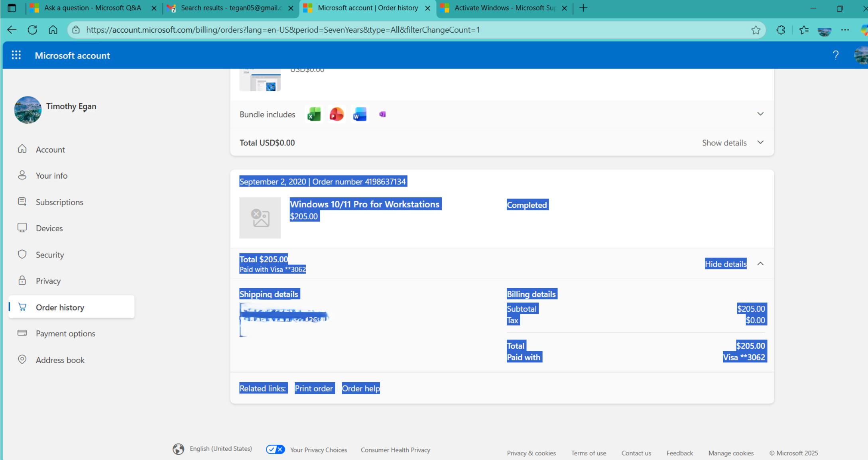Open the Order help link
Screen dimensions: 868x460
(x=360, y=388)
